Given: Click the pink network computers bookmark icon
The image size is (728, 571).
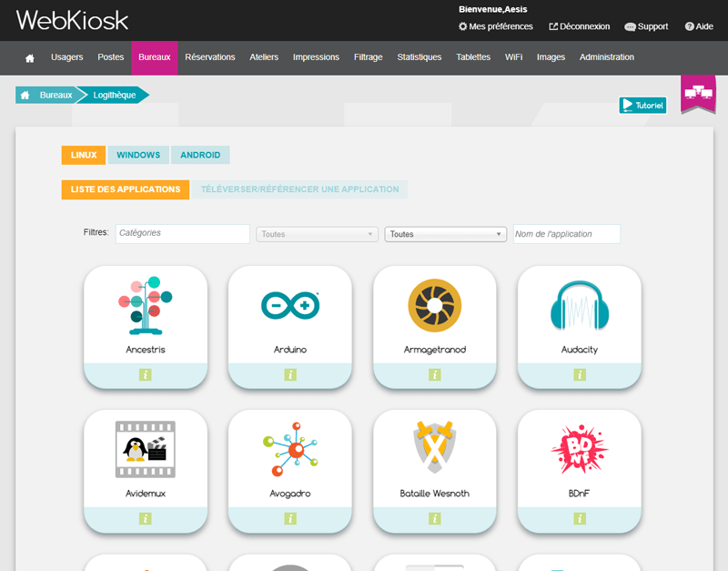Looking at the screenshot, I should coord(698,93).
